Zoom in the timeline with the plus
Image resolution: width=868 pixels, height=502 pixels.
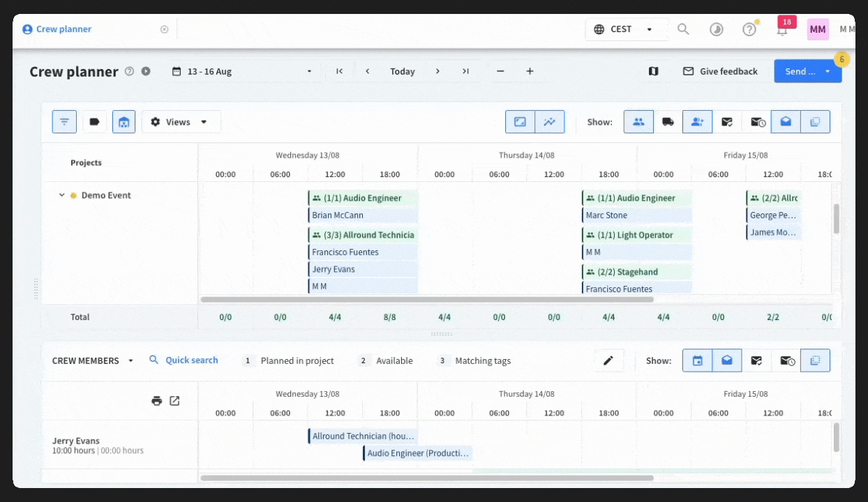tap(530, 71)
